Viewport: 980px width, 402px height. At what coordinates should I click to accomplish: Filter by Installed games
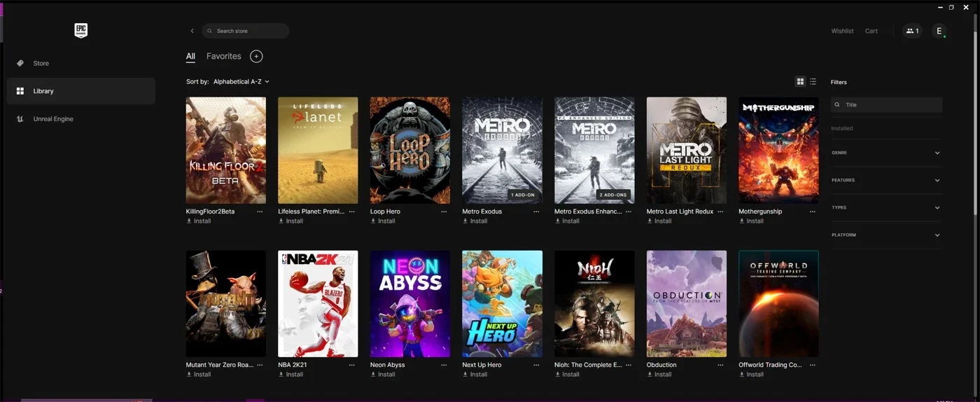842,129
